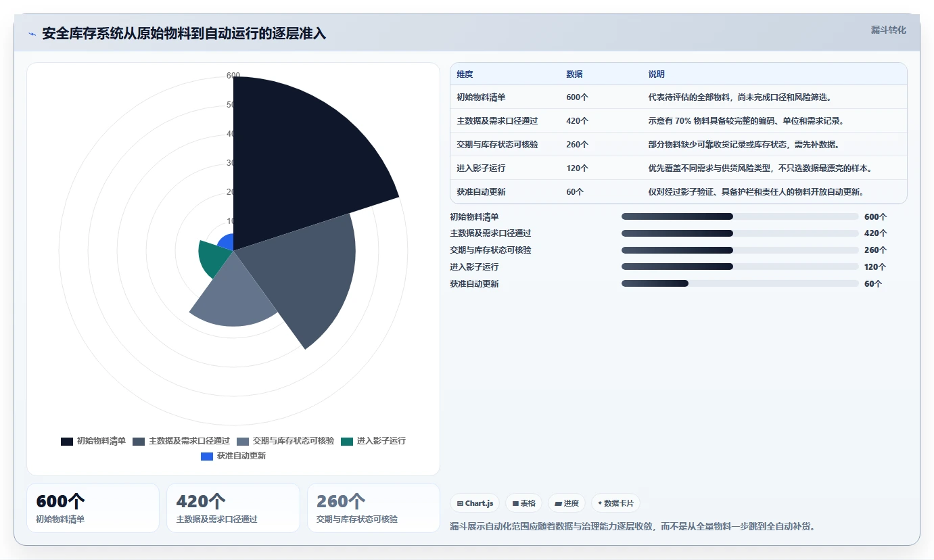Click the lightning icon beside the title
The height and width of the screenshot is (560, 934).
click(x=32, y=34)
